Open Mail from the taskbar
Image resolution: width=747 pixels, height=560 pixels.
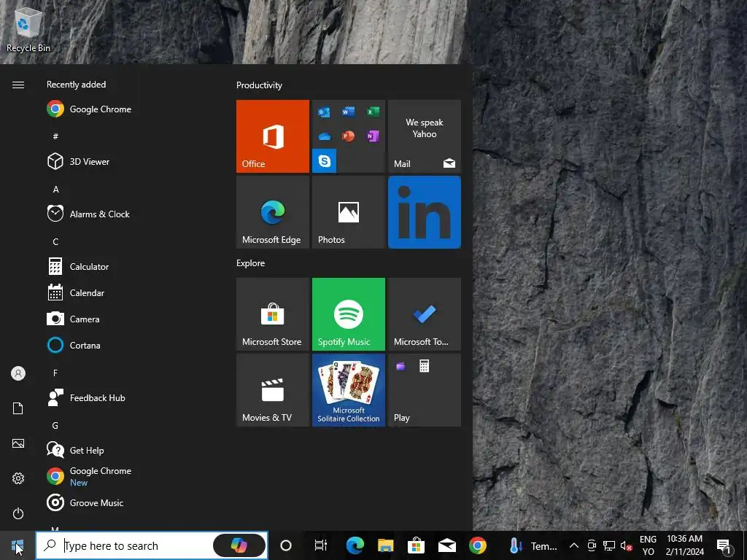click(447, 545)
